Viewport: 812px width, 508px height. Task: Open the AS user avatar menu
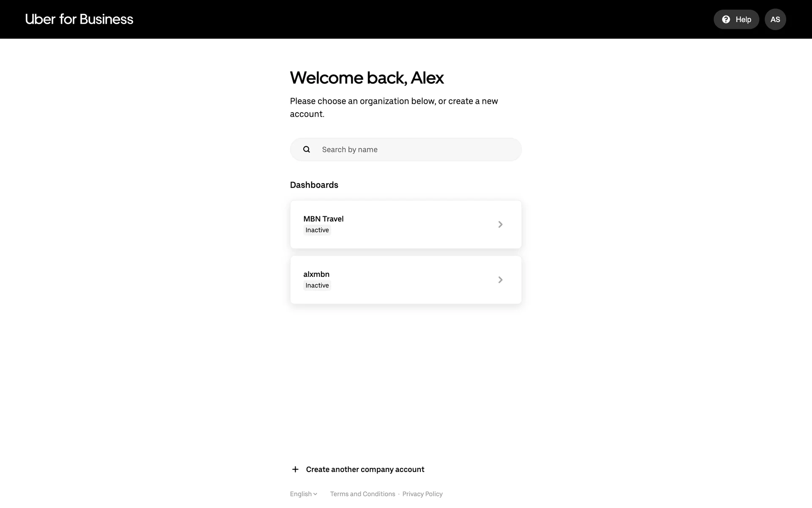(x=775, y=19)
